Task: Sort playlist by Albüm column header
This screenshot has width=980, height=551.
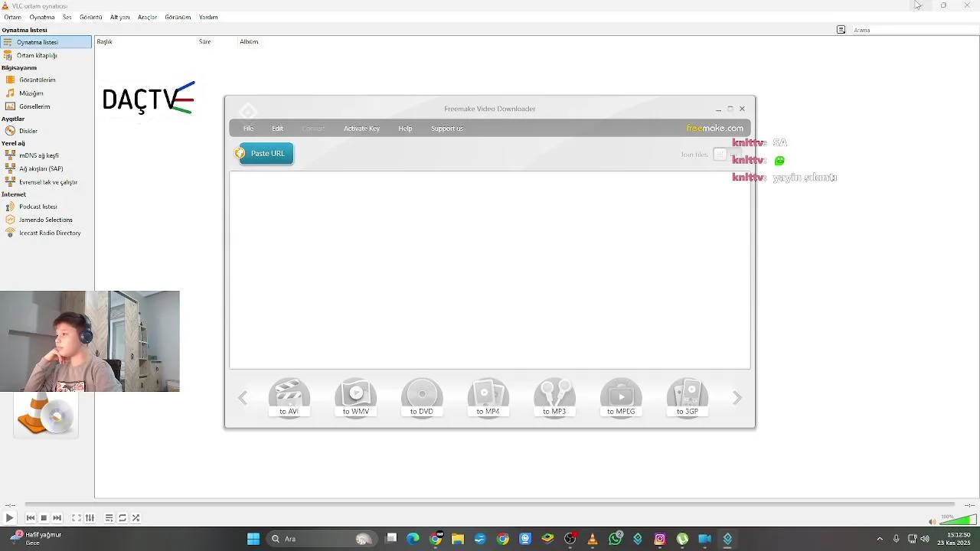Action: coord(249,41)
